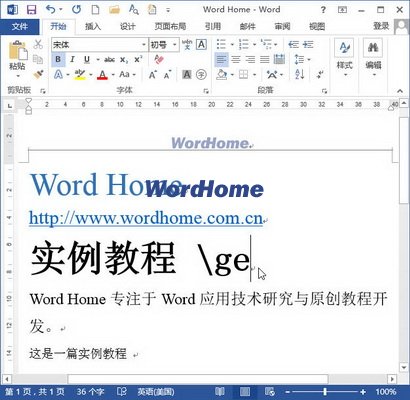Expand the undo history dropdown arrow
This screenshot has width=410, height=400.
(60, 10)
